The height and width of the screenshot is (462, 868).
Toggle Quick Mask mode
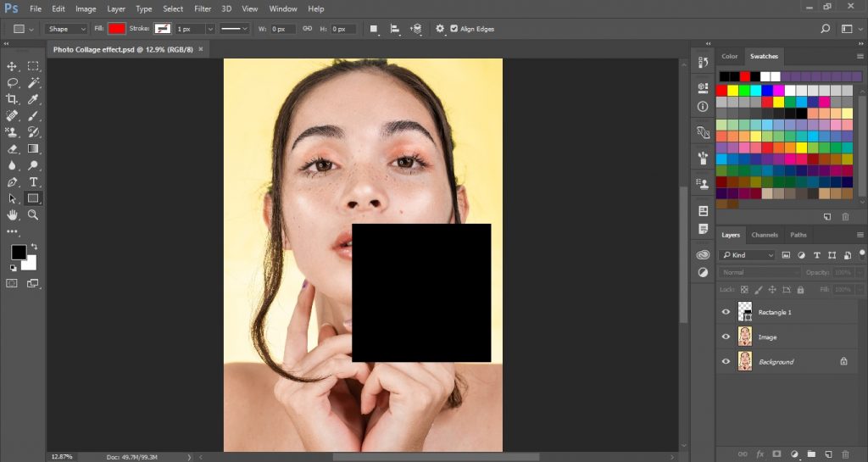[x=12, y=283]
